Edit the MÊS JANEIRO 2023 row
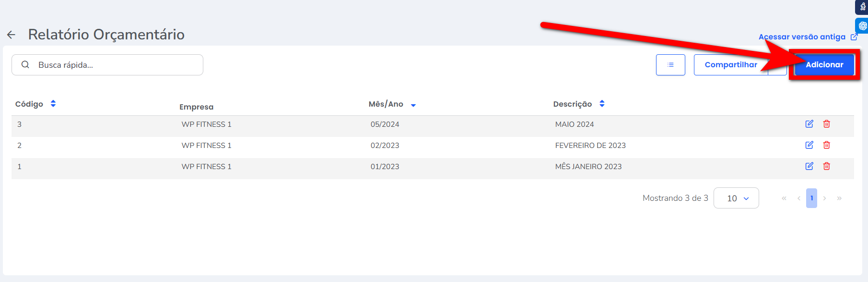Screen dimensions: 868x282 click(x=809, y=166)
